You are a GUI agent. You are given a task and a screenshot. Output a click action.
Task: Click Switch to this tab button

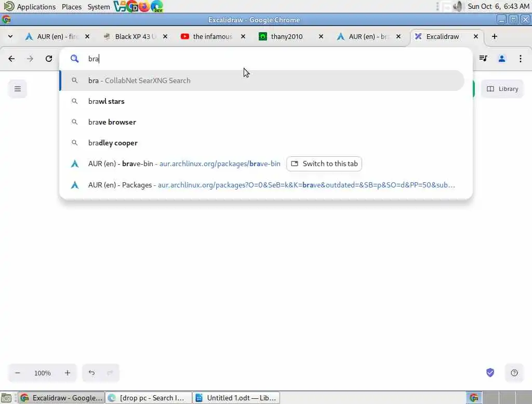[x=324, y=164]
